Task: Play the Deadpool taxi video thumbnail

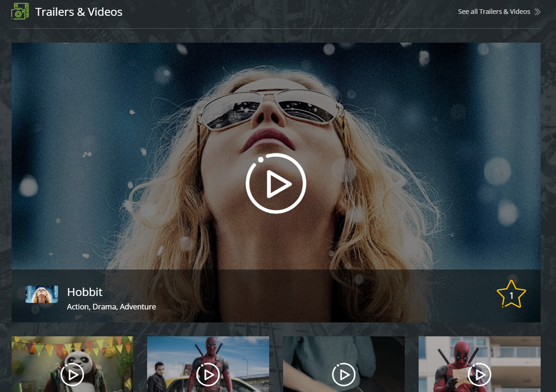Action: point(208,374)
